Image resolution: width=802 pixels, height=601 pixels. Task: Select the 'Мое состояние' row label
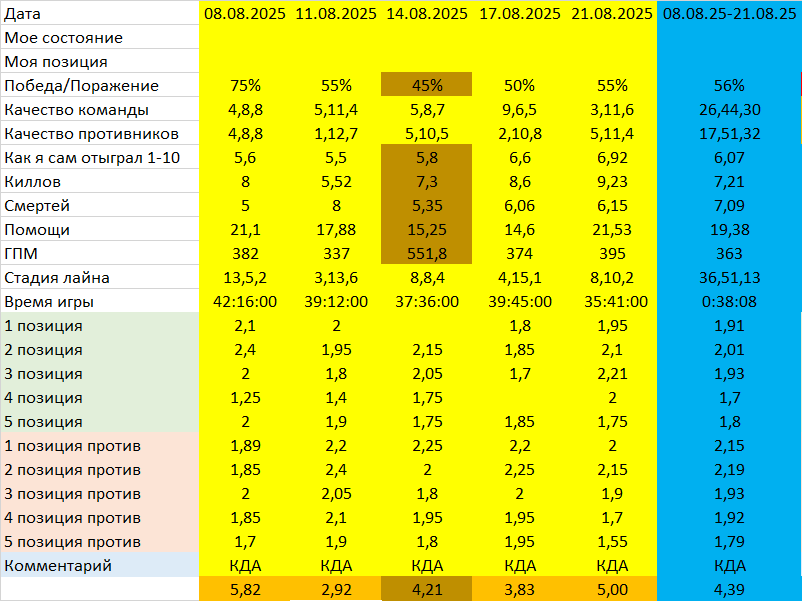click(x=99, y=37)
